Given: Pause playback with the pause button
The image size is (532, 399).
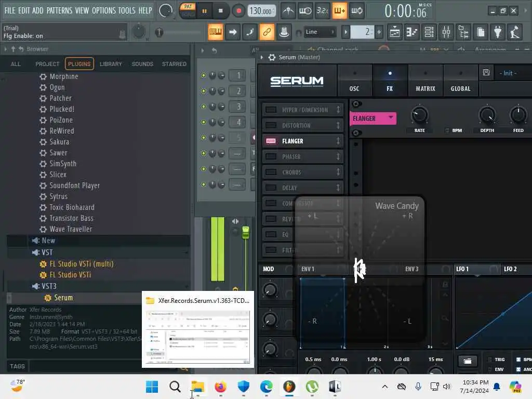Looking at the screenshot, I should click(204, 11).
